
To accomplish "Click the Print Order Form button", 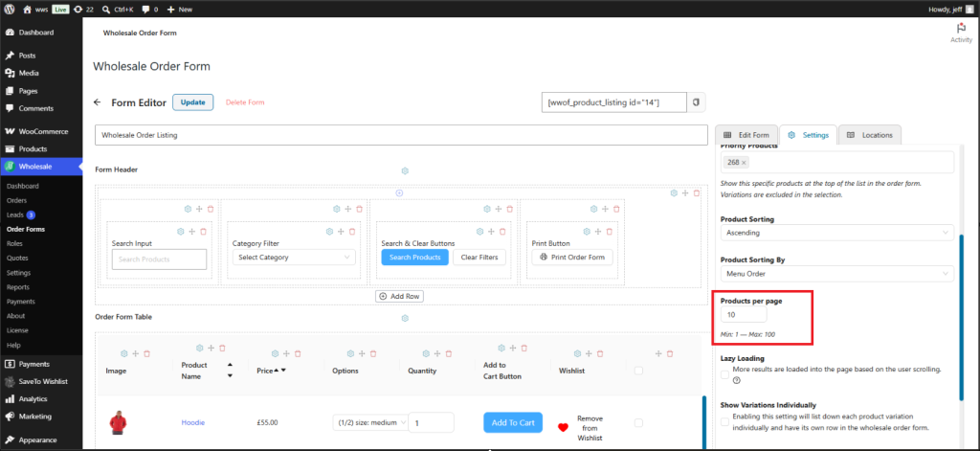I will point(572,257).
